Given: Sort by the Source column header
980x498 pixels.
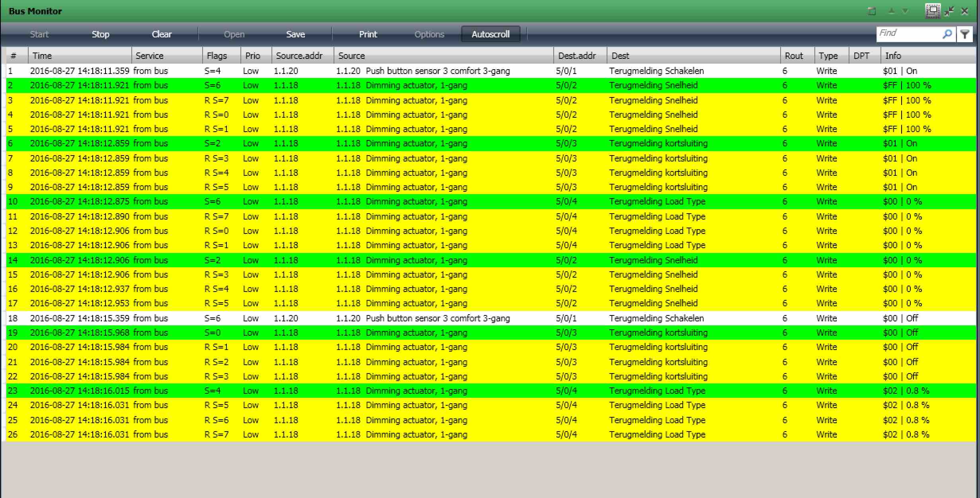Looking at the screenshot, I should point(443,56).
